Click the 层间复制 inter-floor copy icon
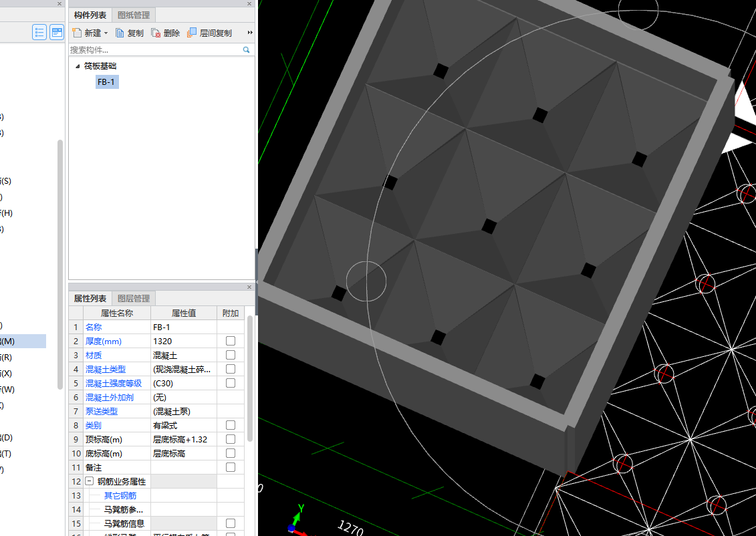 (192, 32)
